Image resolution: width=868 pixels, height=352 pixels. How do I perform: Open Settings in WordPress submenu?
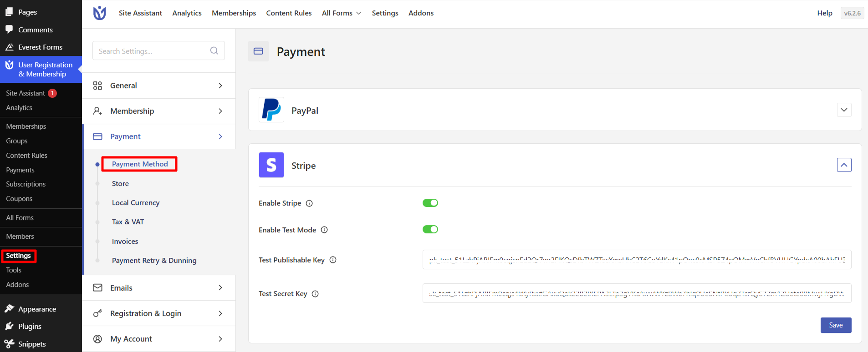[x=18, y=256]
